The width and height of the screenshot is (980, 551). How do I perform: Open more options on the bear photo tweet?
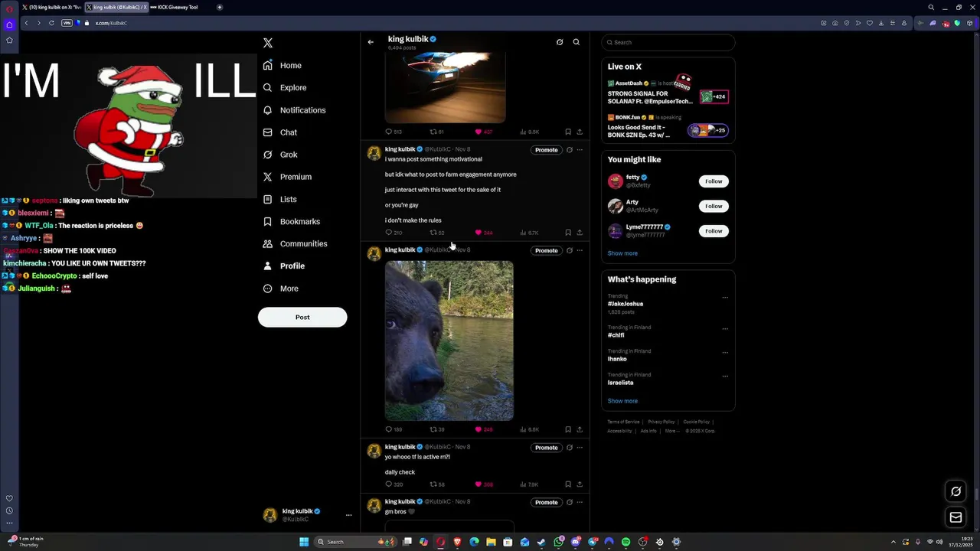(580, 250)
